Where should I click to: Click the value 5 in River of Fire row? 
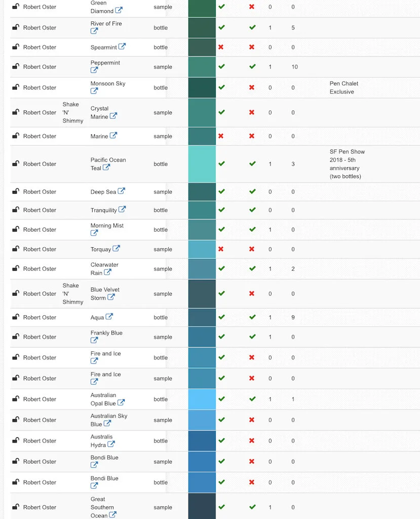pyautogui.click(x=293, y=28)
